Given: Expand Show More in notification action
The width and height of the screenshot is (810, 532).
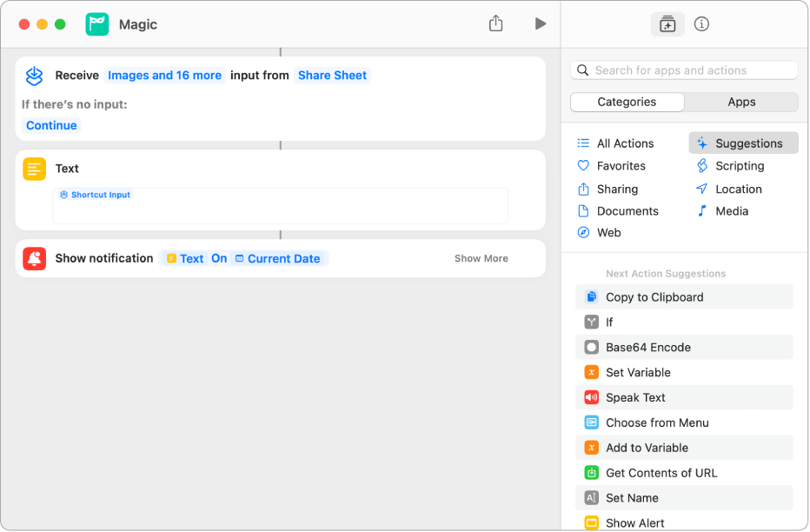Looking at the screenshot, I should (481, 258).
